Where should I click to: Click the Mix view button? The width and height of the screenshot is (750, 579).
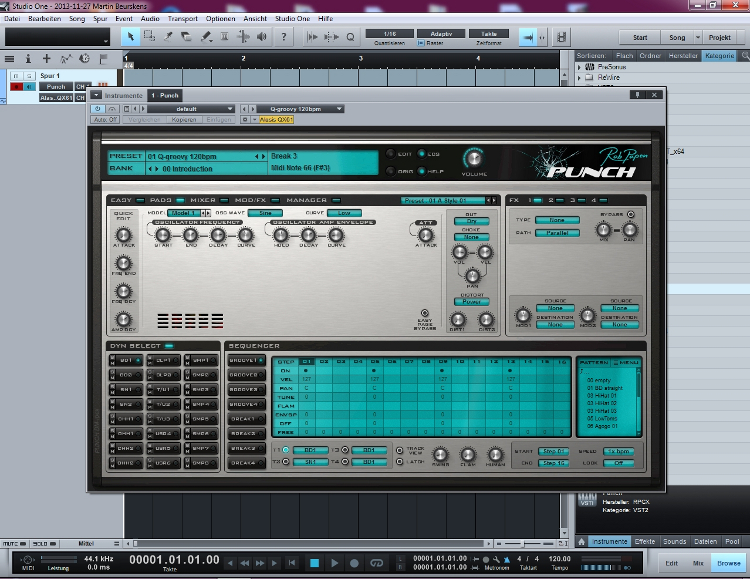(698, 563)
